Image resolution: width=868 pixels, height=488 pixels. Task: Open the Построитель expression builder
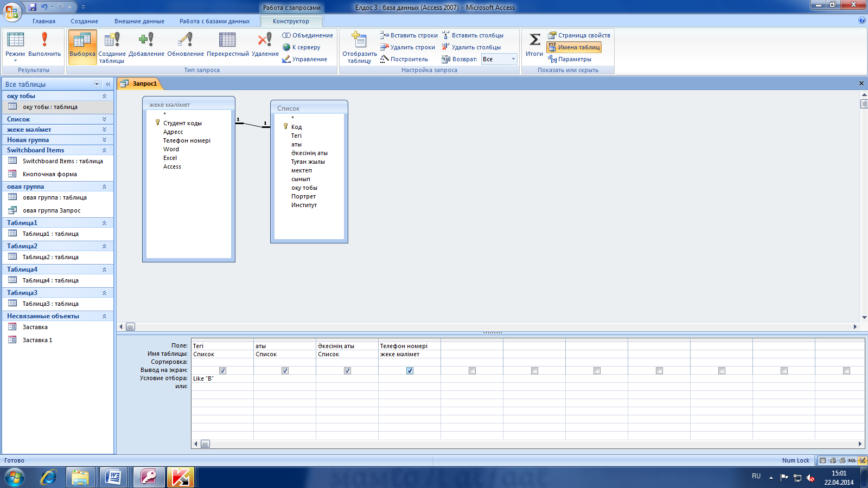point(405,59)
